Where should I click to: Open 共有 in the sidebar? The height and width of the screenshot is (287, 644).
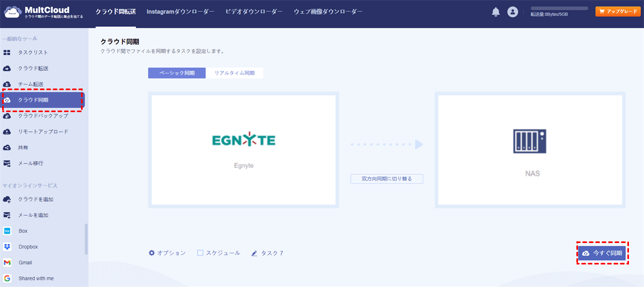pyautogui.click(x=23, y=147)
